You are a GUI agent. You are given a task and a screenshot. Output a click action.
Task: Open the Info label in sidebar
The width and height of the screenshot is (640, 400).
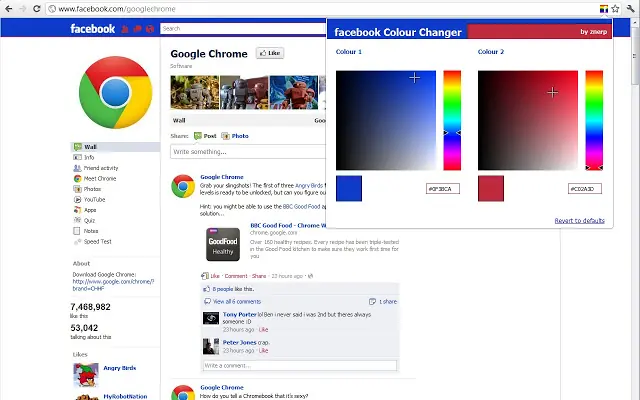coord(89,157)
